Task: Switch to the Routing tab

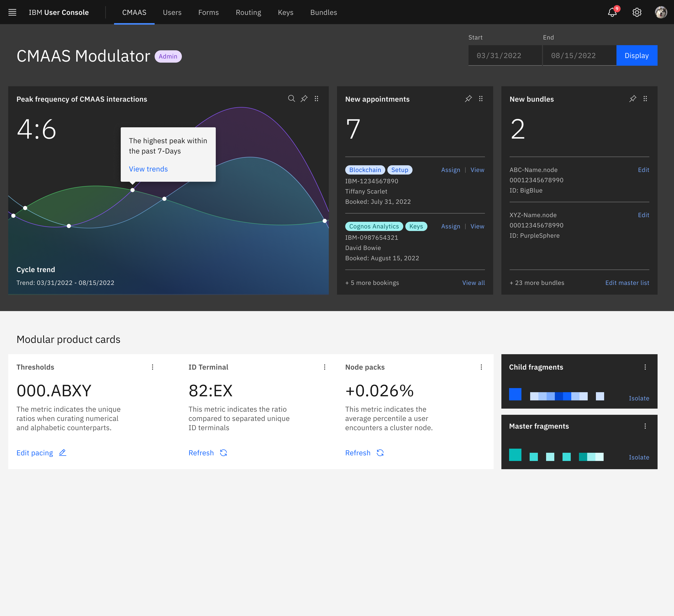Action: [x=248, y=12]
